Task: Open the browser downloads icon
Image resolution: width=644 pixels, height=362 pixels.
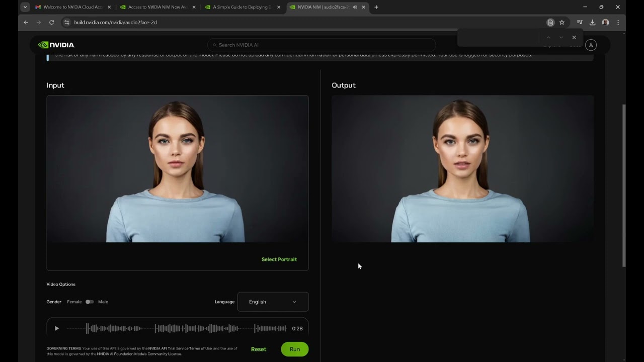Action: (x=593, y=22)
